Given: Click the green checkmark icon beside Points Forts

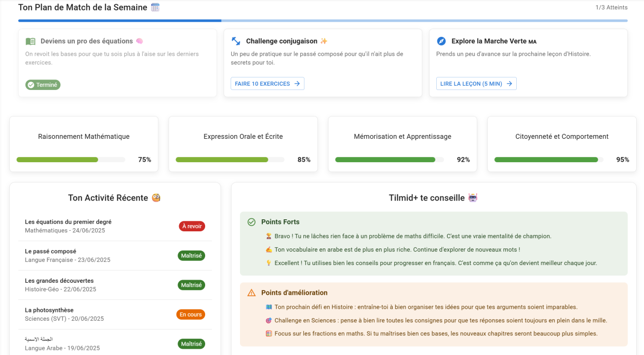Looking at the screenshot, I should click(251, 222).
